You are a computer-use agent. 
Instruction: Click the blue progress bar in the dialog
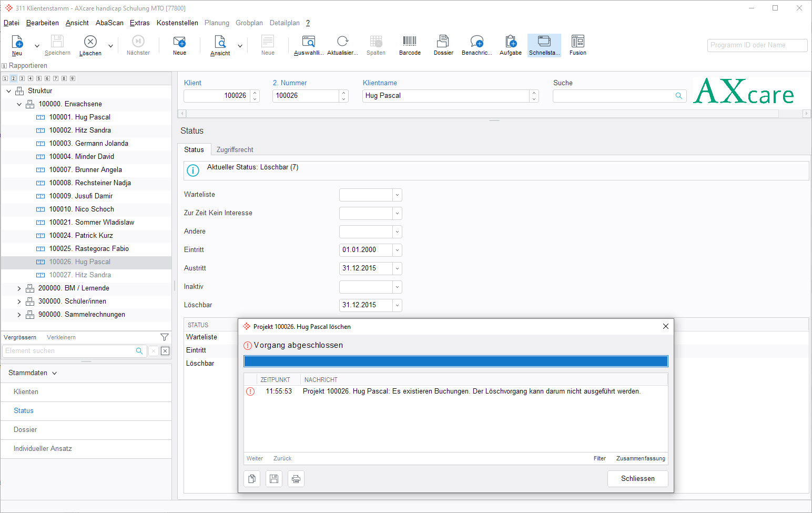tap(456, 361)
